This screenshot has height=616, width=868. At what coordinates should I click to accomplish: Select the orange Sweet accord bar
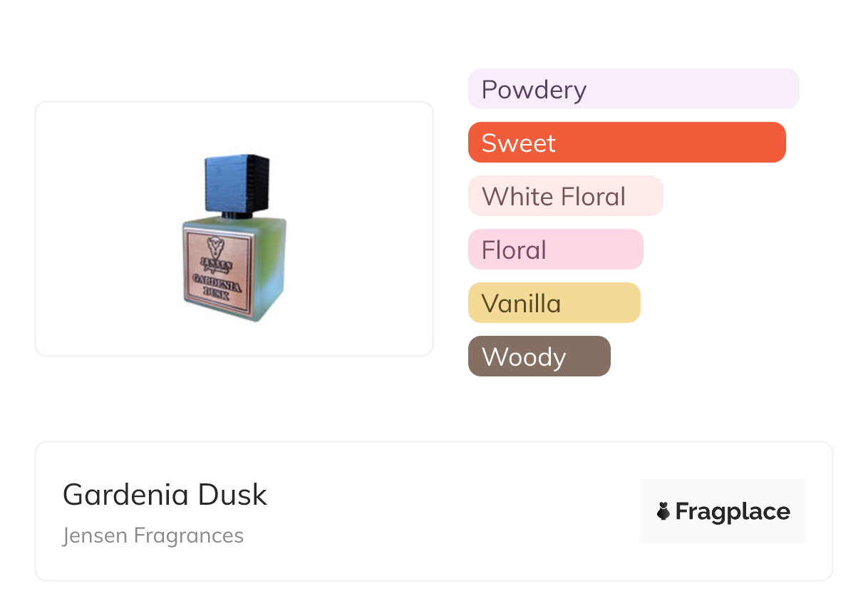626,143
